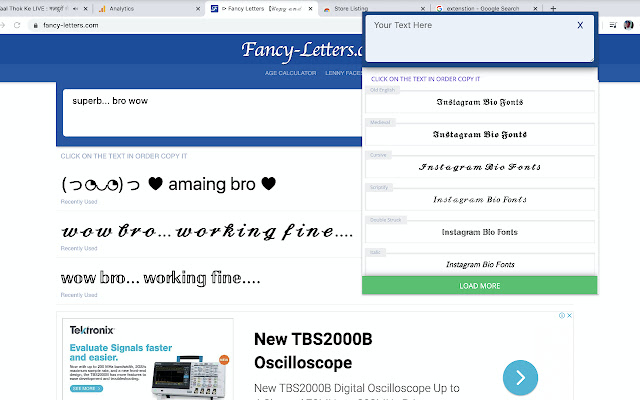Screen dimensions: 640x400
Task: Close the extension popup with X
Action: (580, 25)
